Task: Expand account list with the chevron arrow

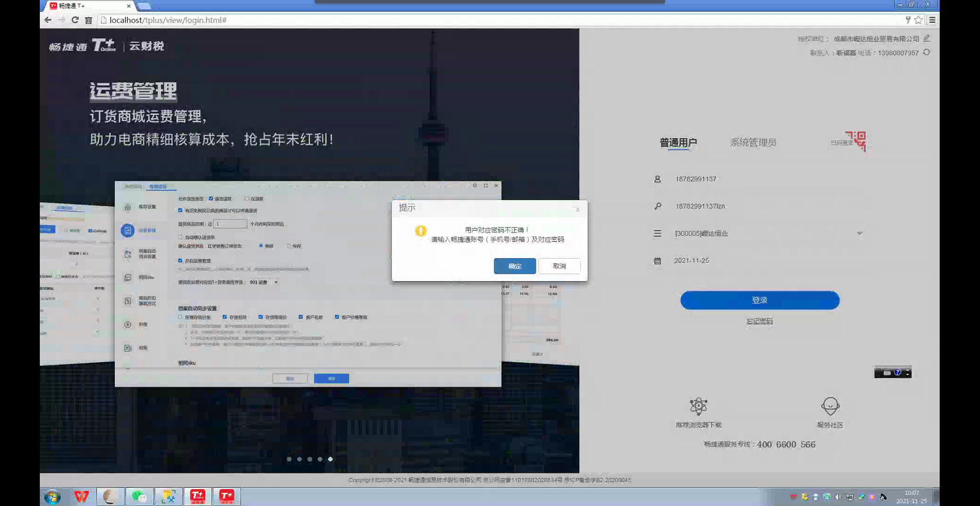Action: (860, 233)
